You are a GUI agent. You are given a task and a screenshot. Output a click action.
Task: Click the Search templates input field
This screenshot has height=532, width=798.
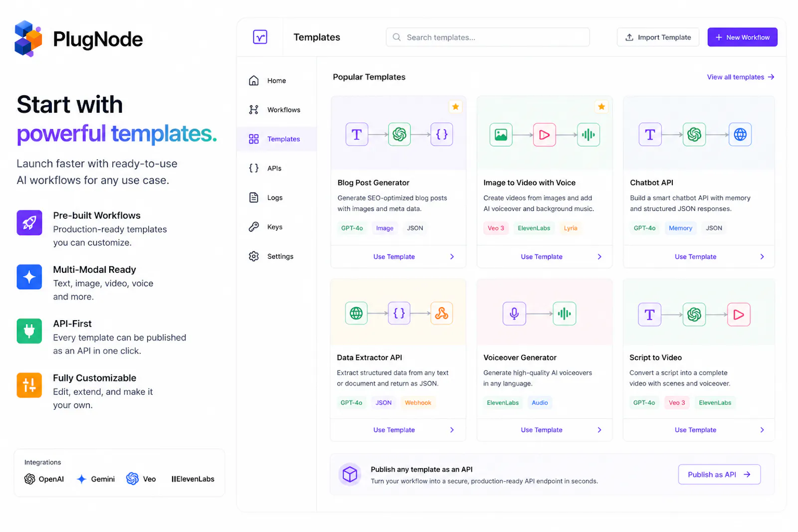tap(488, 37)
